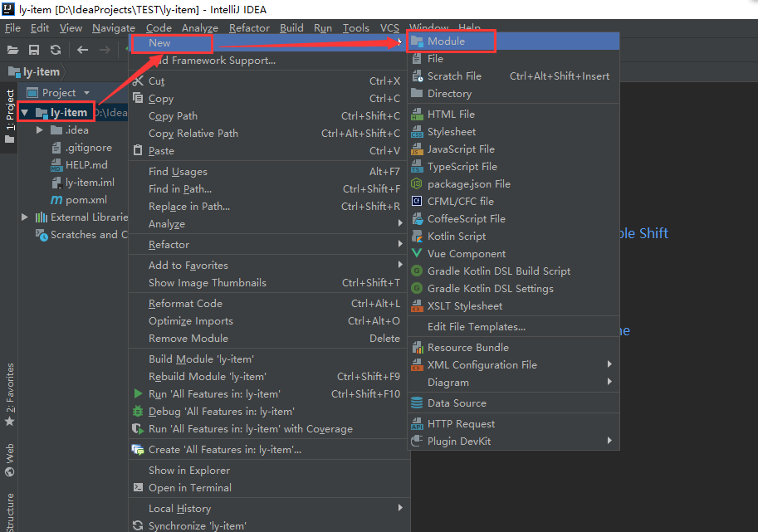758x532 pixels.
Task: Click the CFML/CFC file icon
Action: (417, 202)
